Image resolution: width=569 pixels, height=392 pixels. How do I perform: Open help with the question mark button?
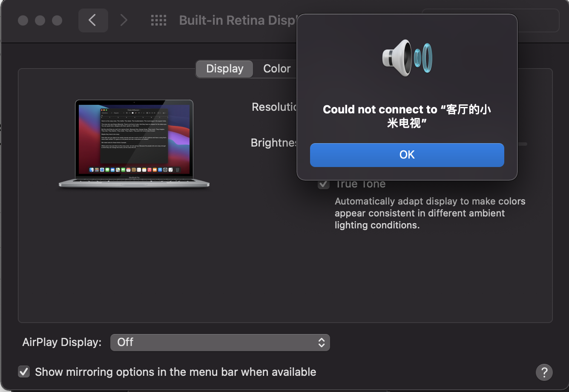tap(544, 372)
